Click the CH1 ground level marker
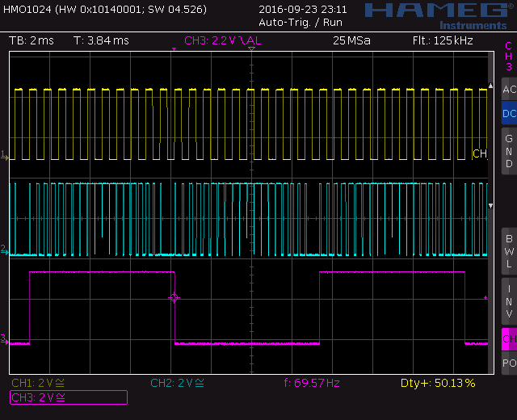Viewport: 517px width, 420px height. click(4, 155)
